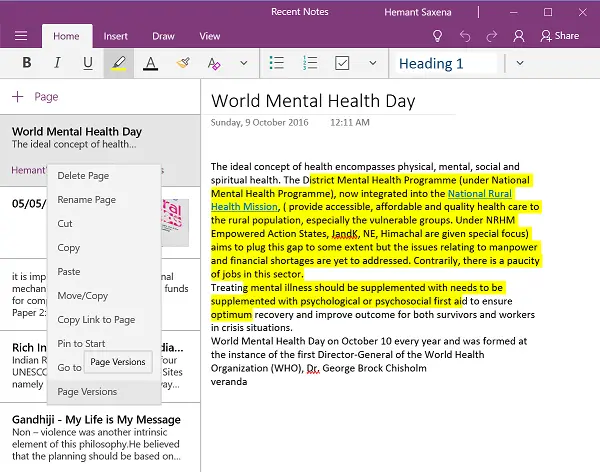Redo the last action
This screenshot has height=472, width=600.
(491, 36)
